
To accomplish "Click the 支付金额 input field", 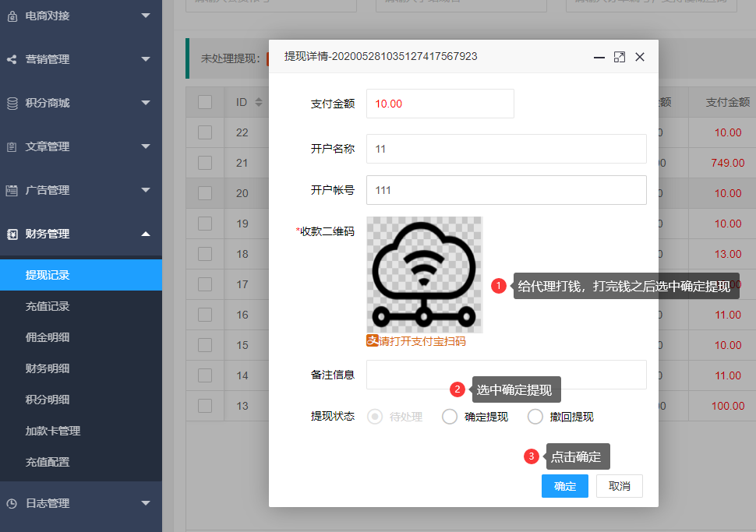I will pyautogui.click(x=440, y=104).
